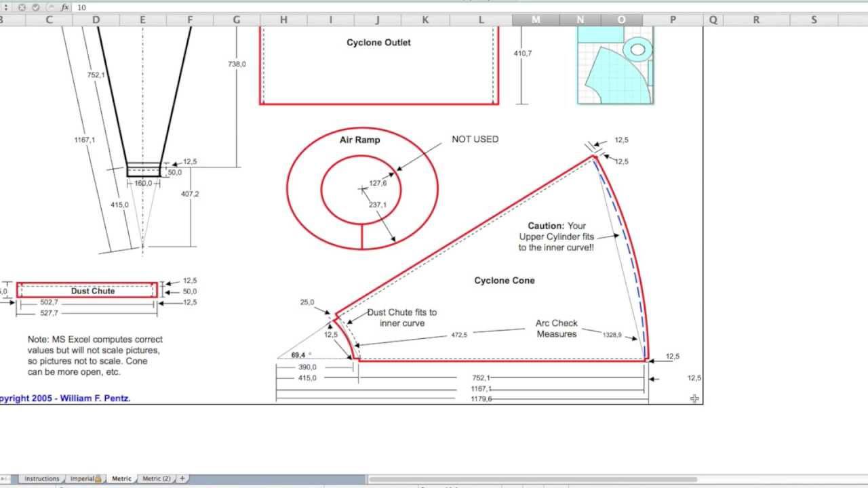Click the 25,0 dimension near the chute curve
The image size is (868, 488).
307,302
